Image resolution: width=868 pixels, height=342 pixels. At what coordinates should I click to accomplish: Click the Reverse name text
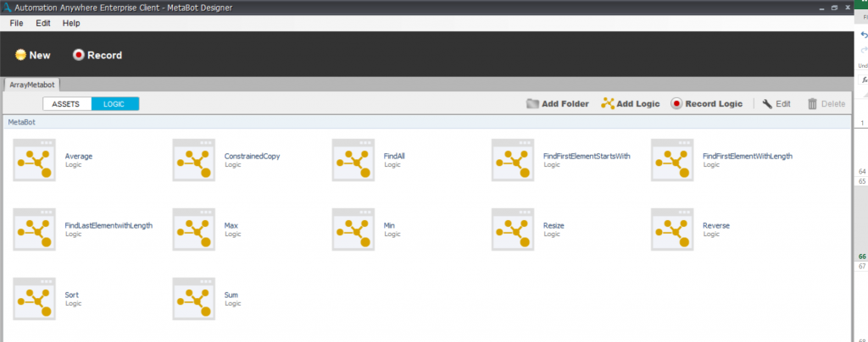(x=715, y=225)
